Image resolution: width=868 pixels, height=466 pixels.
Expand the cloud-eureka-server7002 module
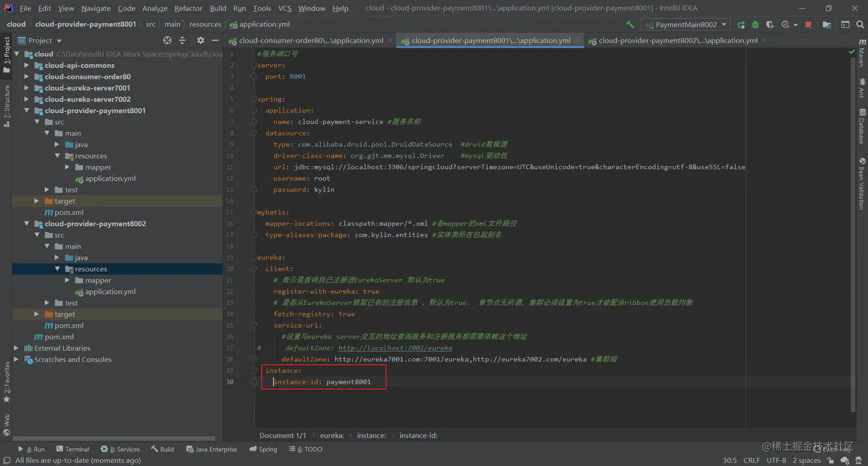click(26, 99)
